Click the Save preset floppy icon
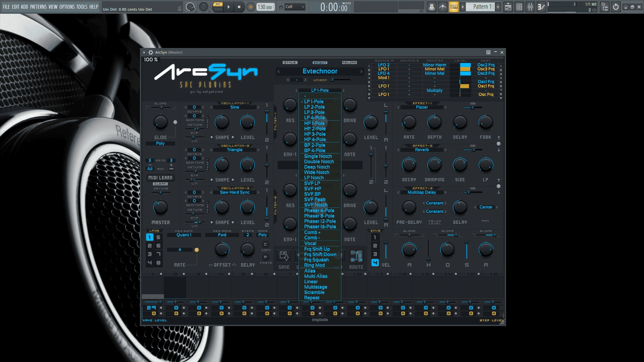The height and width of the screenshot is (362, 644). coord(284,256)
